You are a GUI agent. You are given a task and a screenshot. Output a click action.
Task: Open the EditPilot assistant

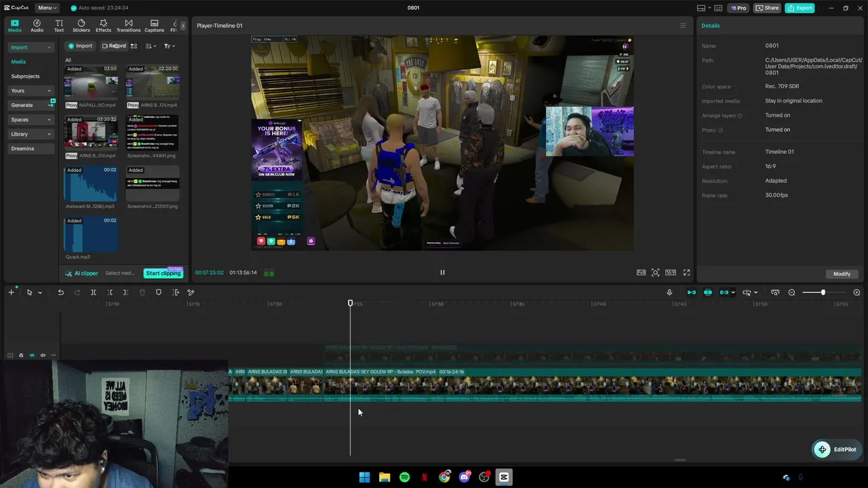837,449
